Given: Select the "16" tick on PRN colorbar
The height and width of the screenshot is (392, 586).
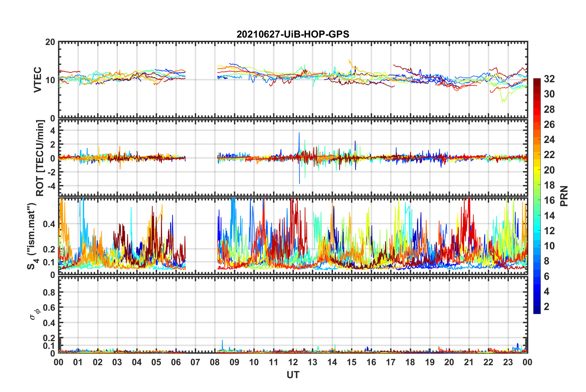Looking at the screenshot, I should point(549,200).
